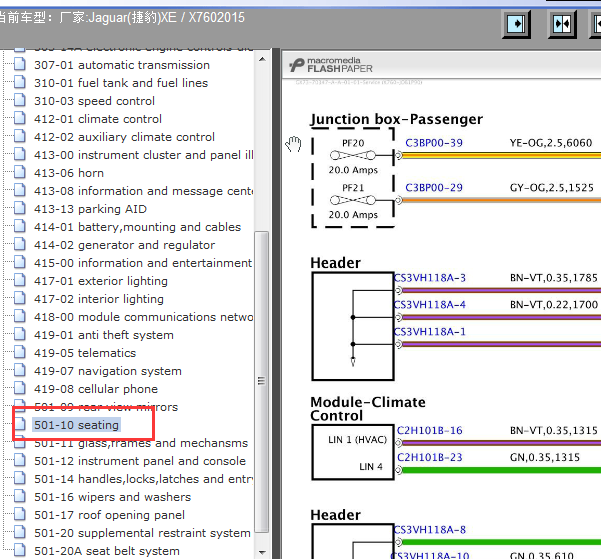This screenshot has height=559, width=601.
Task: Click document icon beside 419-05 telematics
Action: coord(20,353)
